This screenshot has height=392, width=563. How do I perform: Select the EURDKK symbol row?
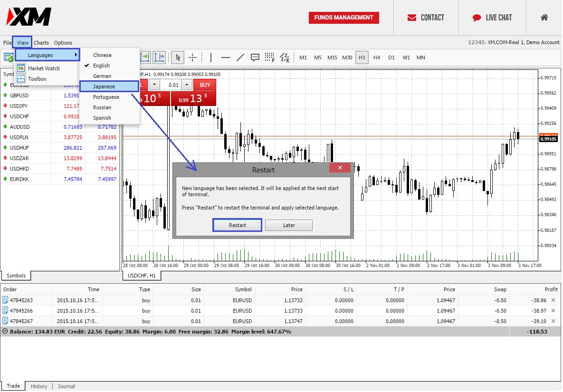click(x=60, y=179)
